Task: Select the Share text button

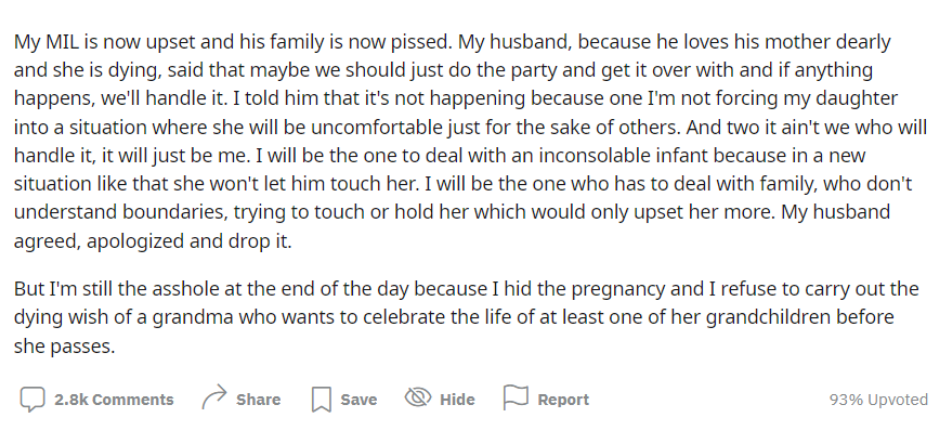Action: [258, 399]
